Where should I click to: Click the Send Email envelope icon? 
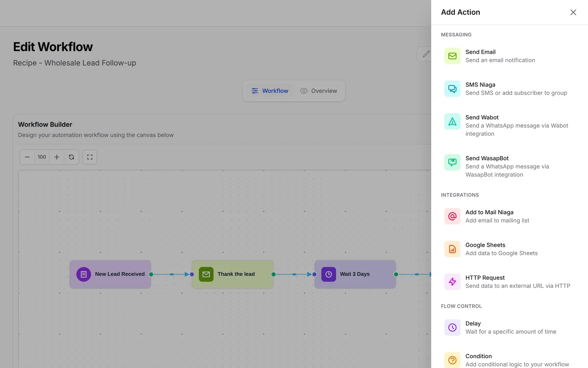452,56
